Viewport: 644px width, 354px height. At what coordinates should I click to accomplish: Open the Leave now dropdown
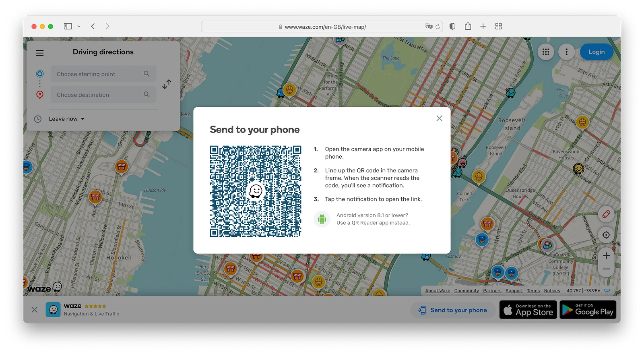pyautogui.click(x=67, y=119)
